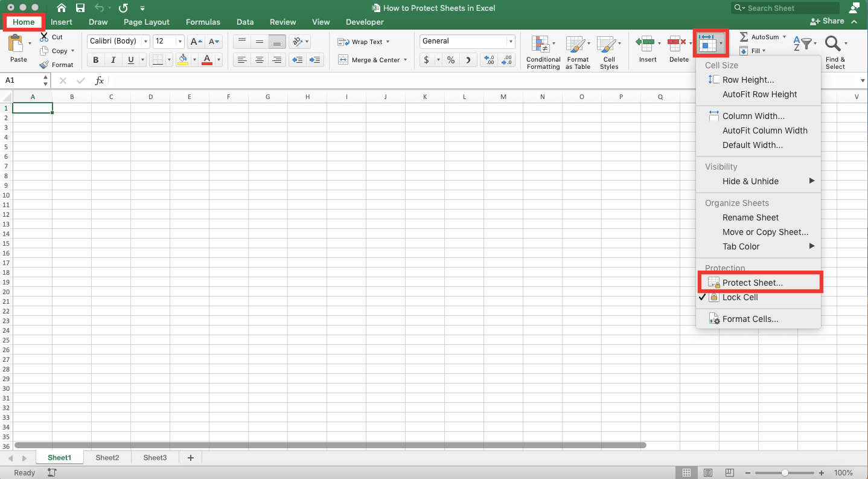The height and width of the screenshot is (479, 868).
Task: Click Merge & Center
Action: point(372,60)
